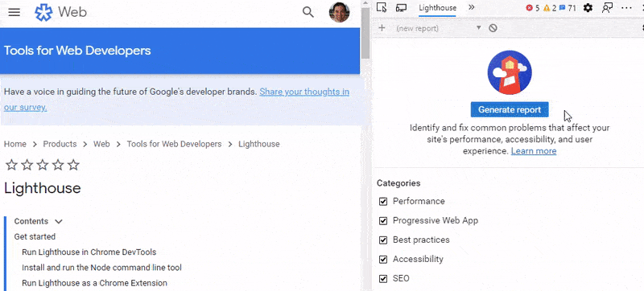This screenshot has width=644, height=291.
Task: Rate three stars
Action: (x=43, y=165)
